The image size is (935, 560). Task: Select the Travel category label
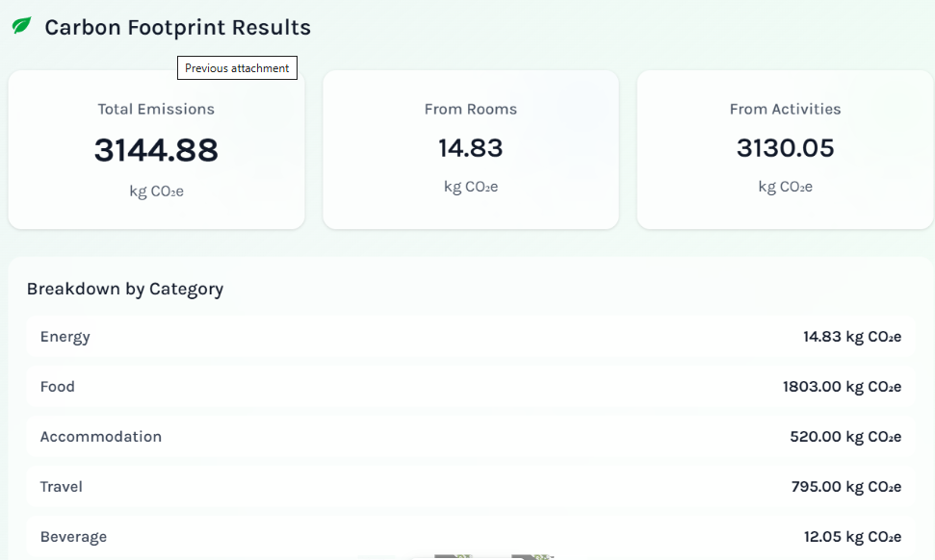[62, 487]
